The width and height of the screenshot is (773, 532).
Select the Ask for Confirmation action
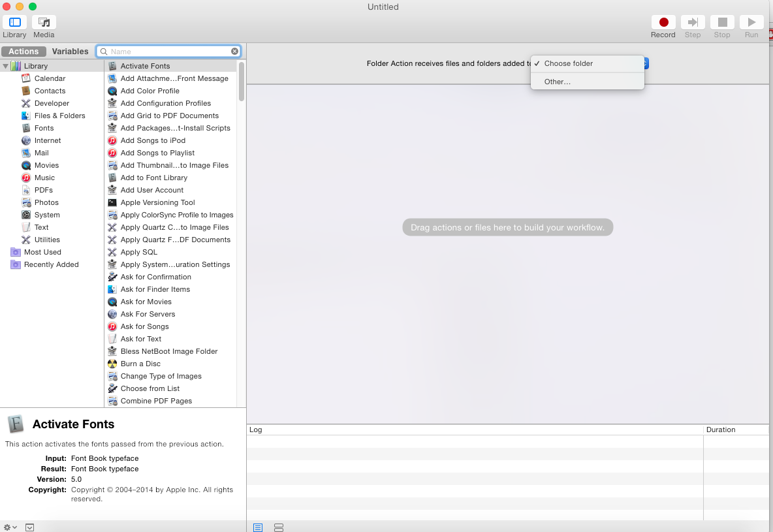170,277
